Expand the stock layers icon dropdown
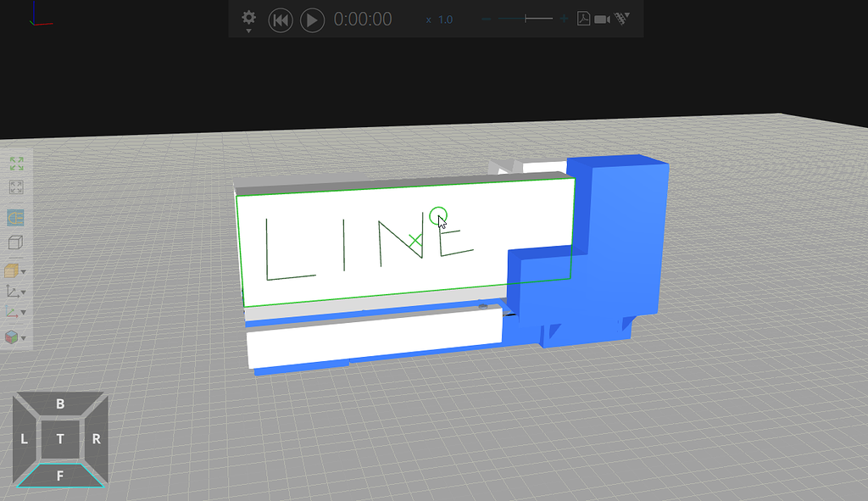The height and width of the screenshot is (501, 868). tap(25, 271)
